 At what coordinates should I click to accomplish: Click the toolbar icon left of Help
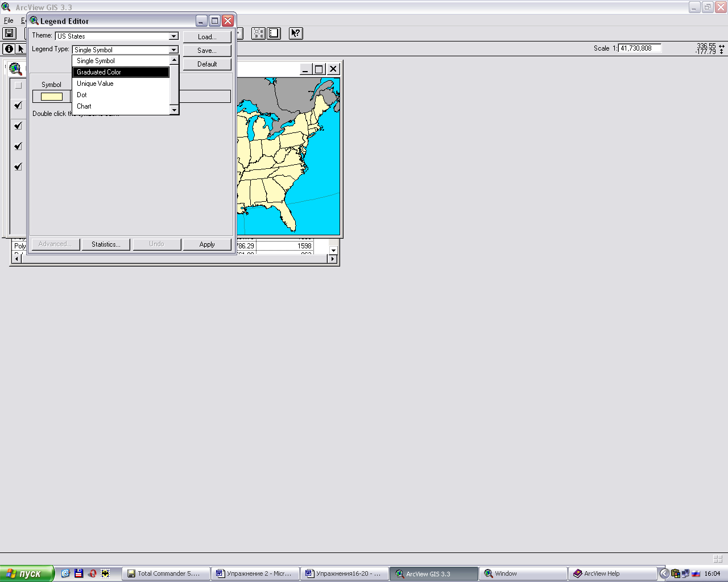[x=274, y=34]
